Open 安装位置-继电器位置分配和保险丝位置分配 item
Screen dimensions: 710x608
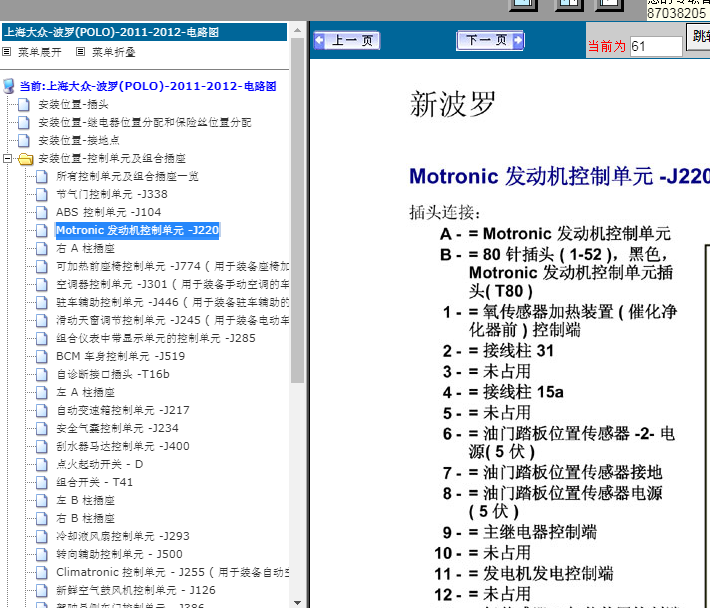coord(144,122)
